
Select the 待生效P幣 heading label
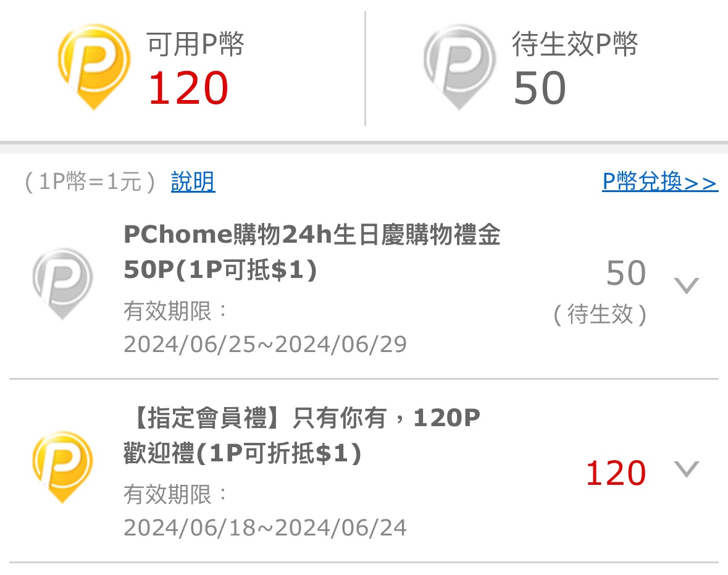[574, 44]
